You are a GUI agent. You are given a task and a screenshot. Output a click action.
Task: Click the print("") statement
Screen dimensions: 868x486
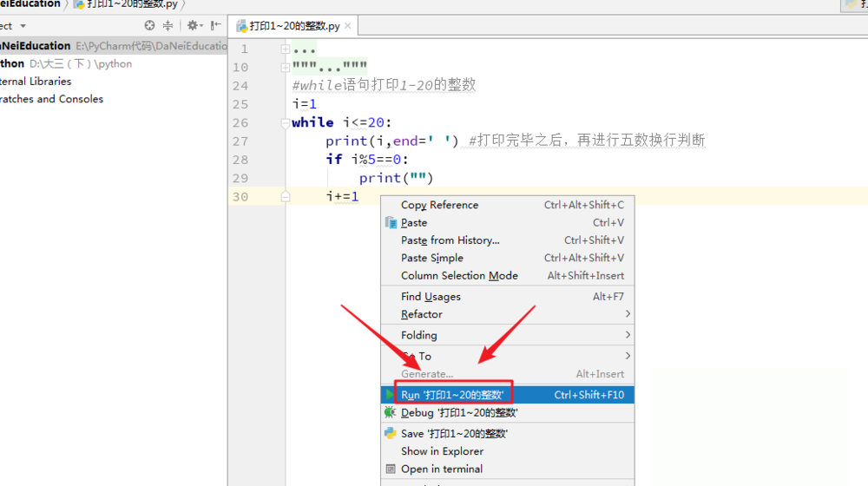tap(397, 178)
